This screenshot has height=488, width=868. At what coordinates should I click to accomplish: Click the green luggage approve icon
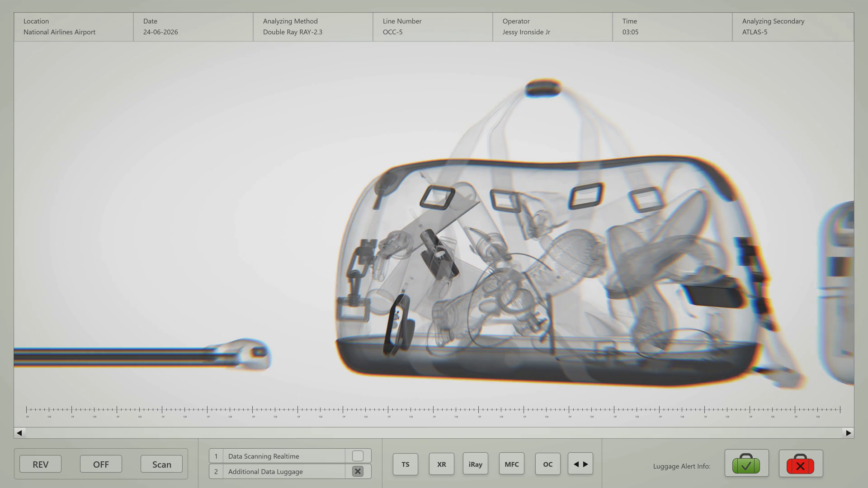pyautogui.click(x=746, y=464)
